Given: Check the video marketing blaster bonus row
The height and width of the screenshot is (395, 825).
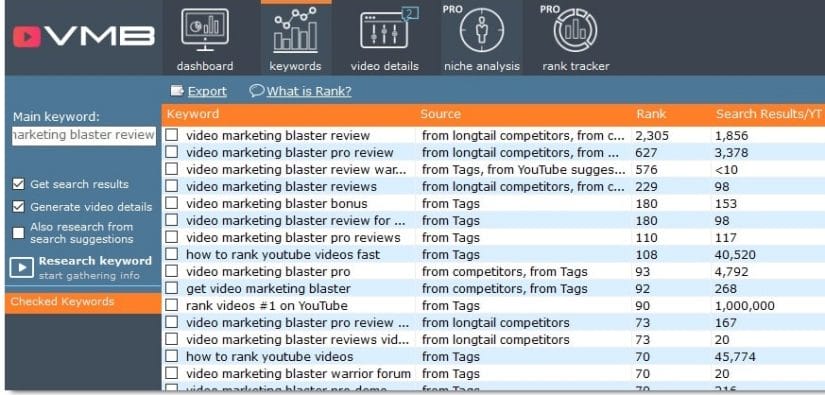Looking at the screenshot, I should pos(172,204).
